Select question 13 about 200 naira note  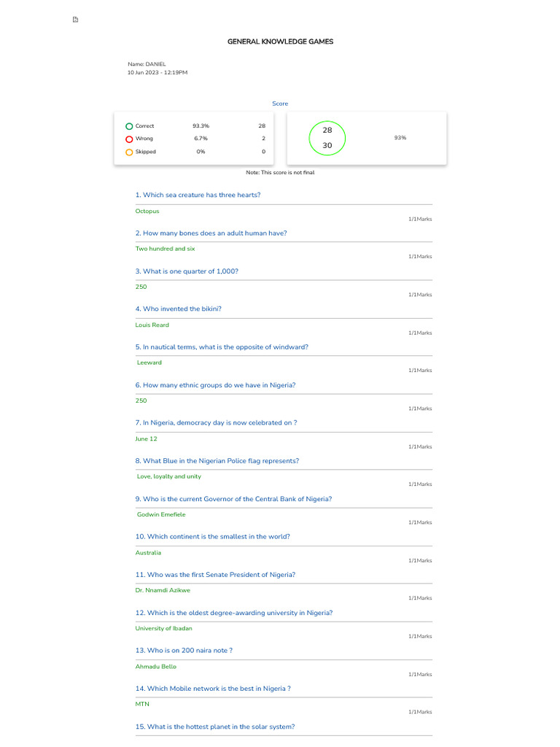pos(184,650)
